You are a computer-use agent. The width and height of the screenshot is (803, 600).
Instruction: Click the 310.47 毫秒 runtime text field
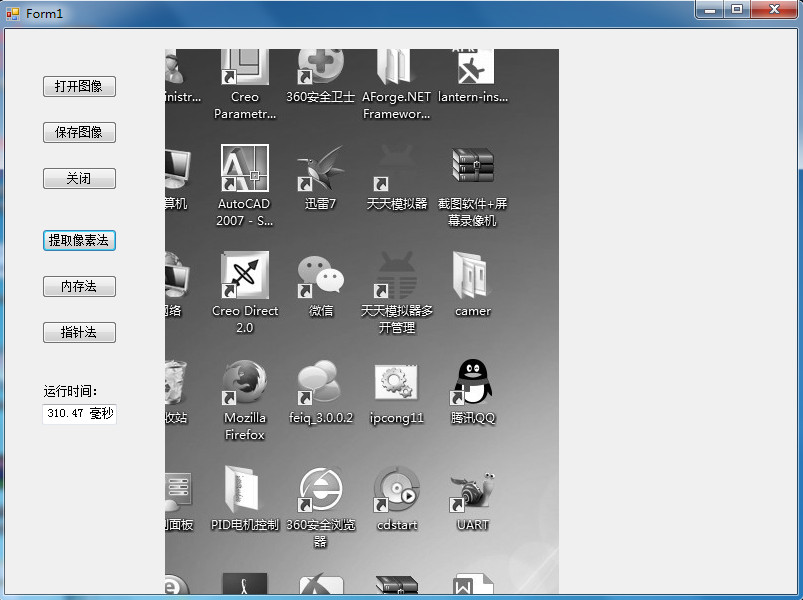tap(79, 414)
